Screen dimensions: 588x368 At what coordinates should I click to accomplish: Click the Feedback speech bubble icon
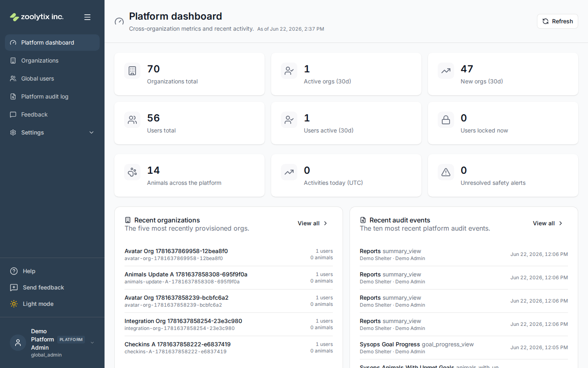pos(13,114)
